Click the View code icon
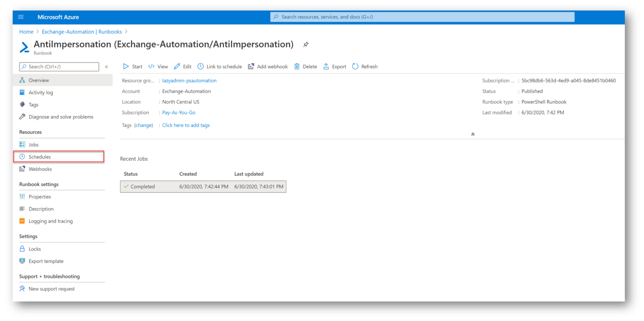 point(151,67)
